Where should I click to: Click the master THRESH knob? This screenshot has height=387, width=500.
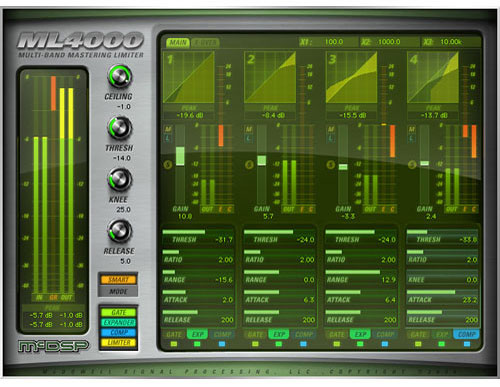coord(119,128)
